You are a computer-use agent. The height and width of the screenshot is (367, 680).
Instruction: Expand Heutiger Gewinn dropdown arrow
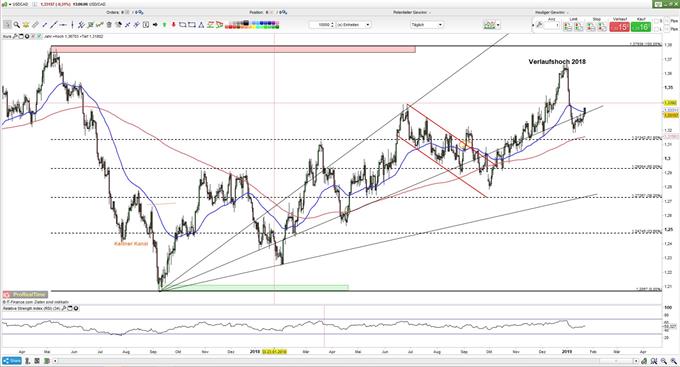tap(567, 13)
